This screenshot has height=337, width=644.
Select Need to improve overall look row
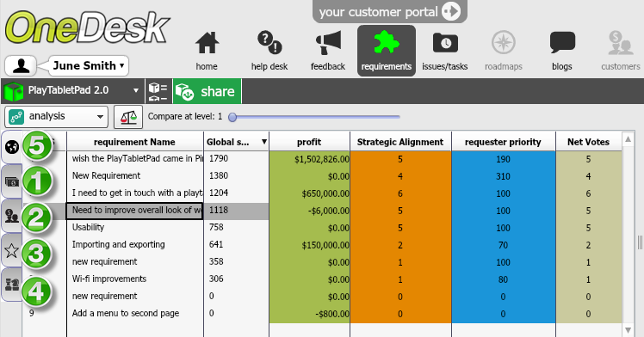[134, 211]
